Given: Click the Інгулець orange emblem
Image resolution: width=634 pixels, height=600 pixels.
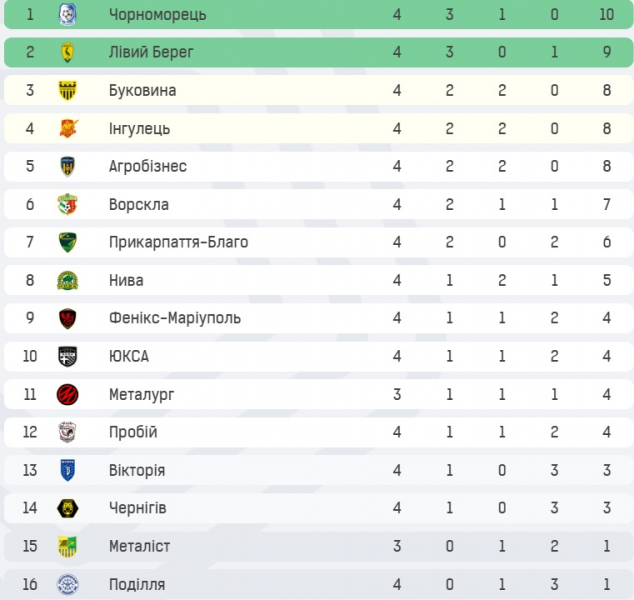Looking at the screenshot, I should pyautogui.click(x=68, y=129).
